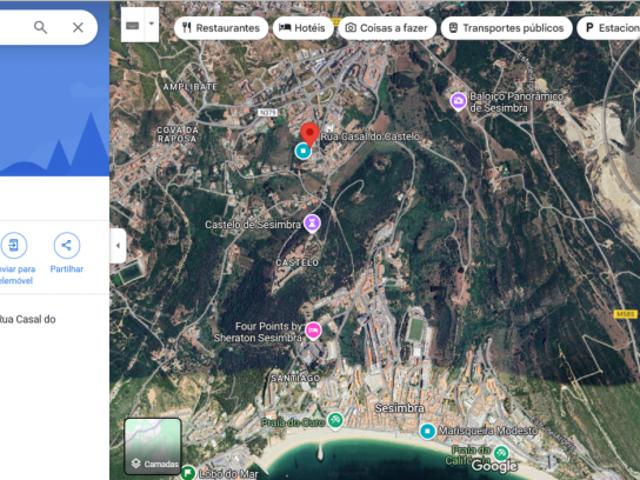Show Transportes públicos on the map
Viewport: 640px width, 480px height.
505,28
